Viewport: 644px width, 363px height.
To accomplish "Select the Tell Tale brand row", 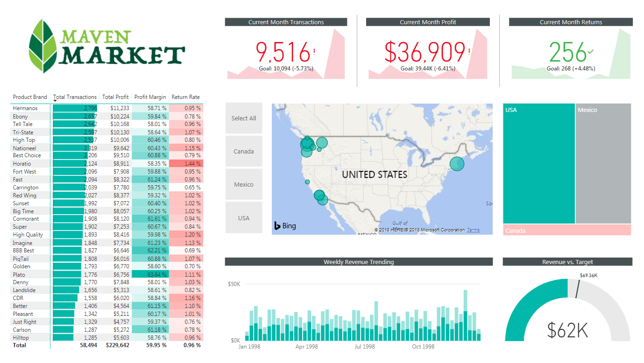I will tap(106, 124).
